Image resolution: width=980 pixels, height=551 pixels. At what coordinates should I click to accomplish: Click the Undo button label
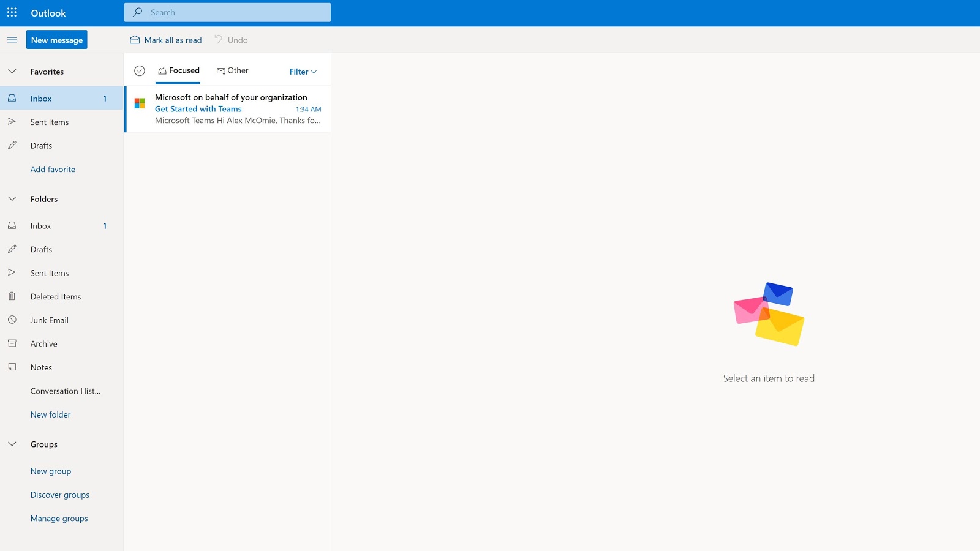pyautogui.click(x=238, y=40)
